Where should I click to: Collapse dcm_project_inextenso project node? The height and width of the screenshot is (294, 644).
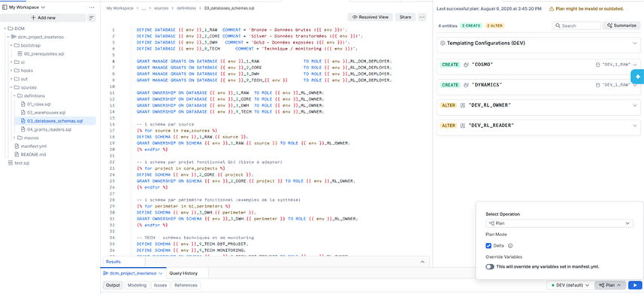8,37
